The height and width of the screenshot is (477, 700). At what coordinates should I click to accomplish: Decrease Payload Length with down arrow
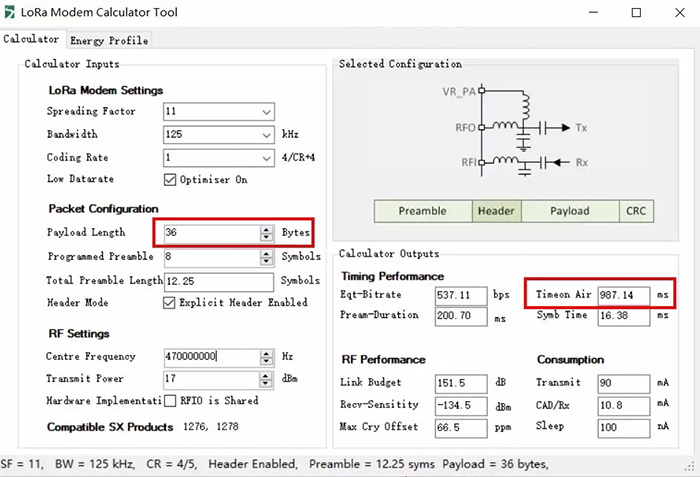266,238
